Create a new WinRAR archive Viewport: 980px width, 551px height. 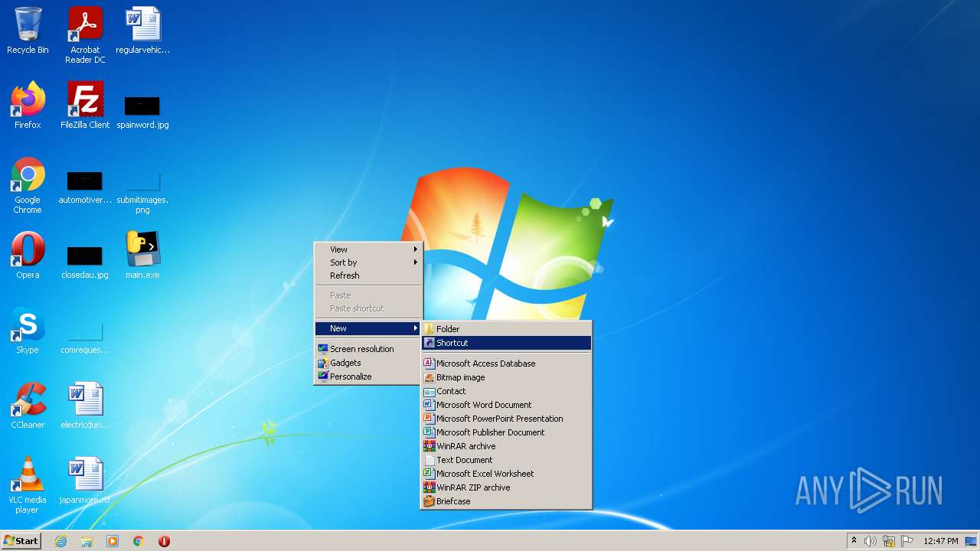click(x=506, y=446)
